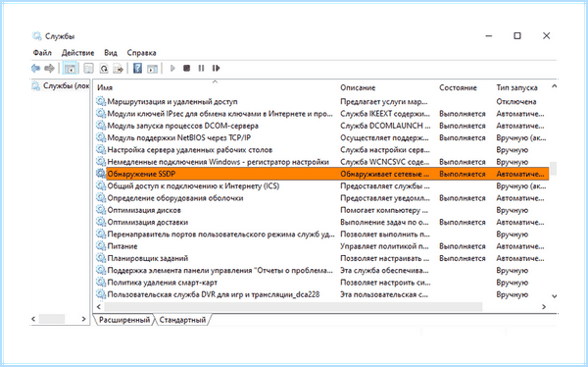Viewport: 588px width, 367px height.
Task: Click the Restart service icon
Action: [x=216, y=69]
